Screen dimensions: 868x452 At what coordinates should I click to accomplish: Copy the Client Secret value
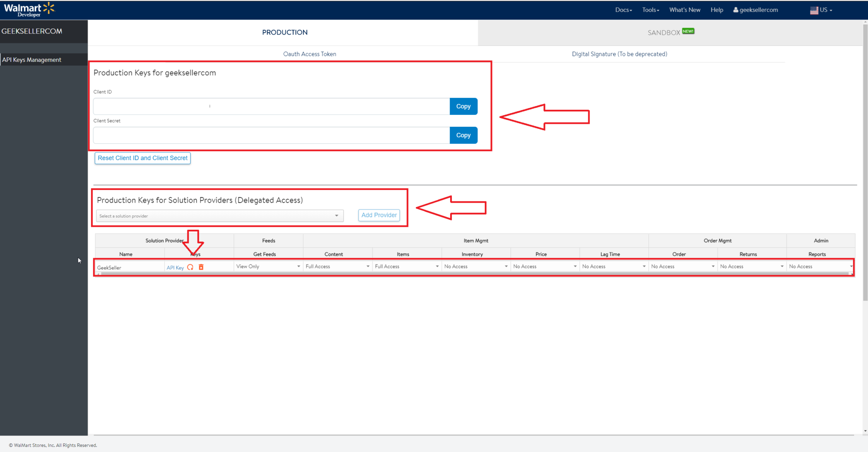(x=463, y=135)
